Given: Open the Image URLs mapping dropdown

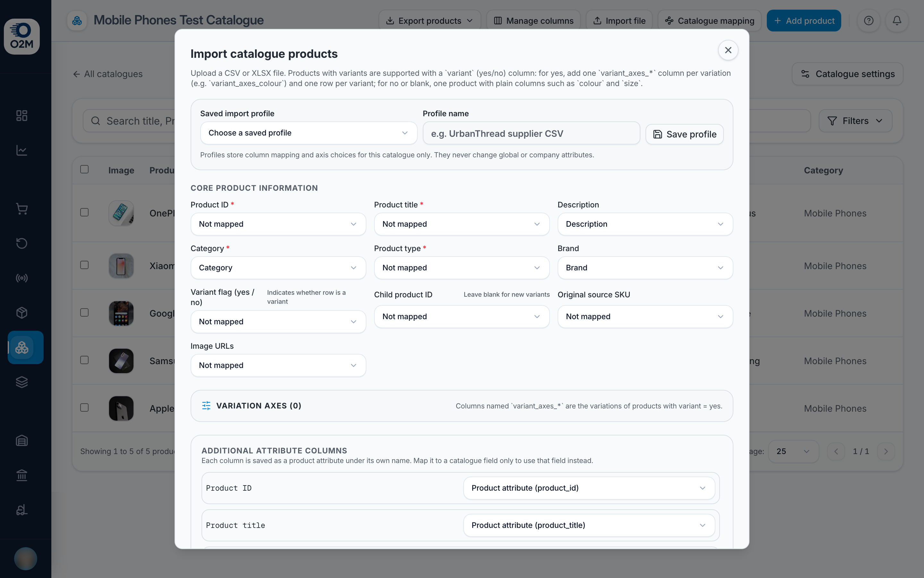Looking at the screenshot, I should (278, 365).
